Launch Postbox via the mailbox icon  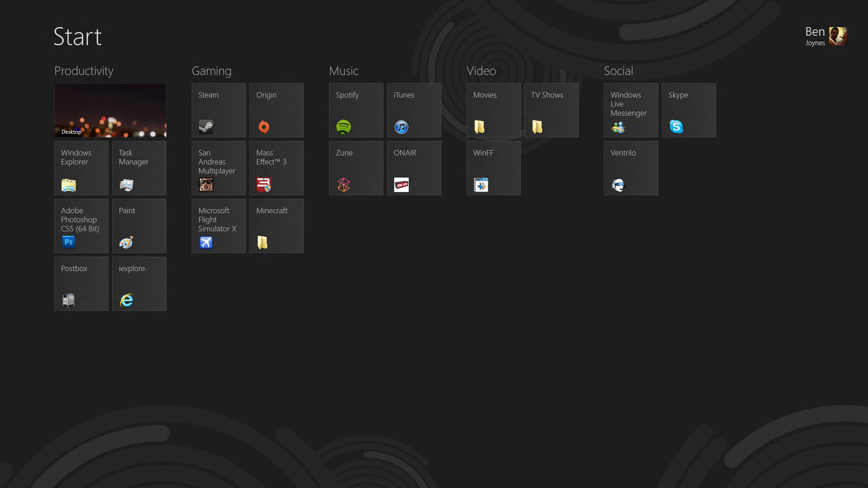pos(69,300)
